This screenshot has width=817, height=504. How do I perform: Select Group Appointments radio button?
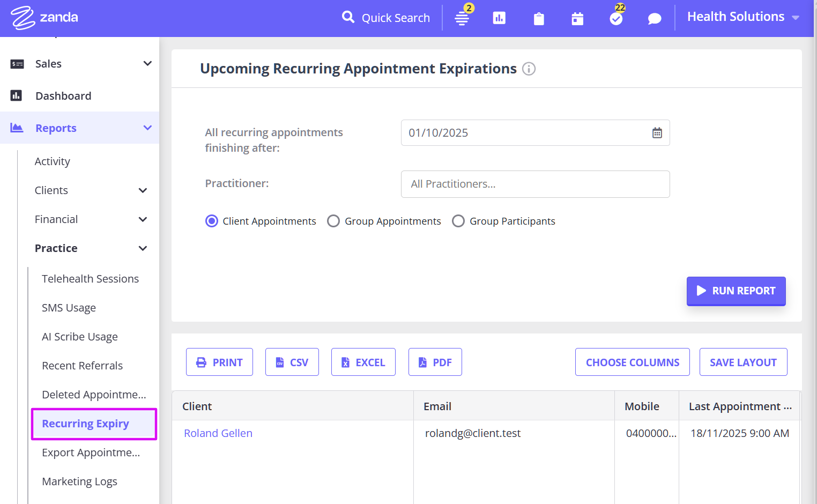pos(333,221)
